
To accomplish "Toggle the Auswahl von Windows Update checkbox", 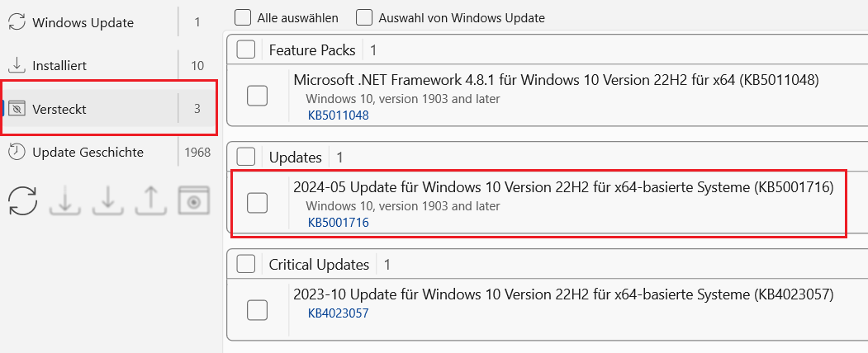I will pos(364,17).
